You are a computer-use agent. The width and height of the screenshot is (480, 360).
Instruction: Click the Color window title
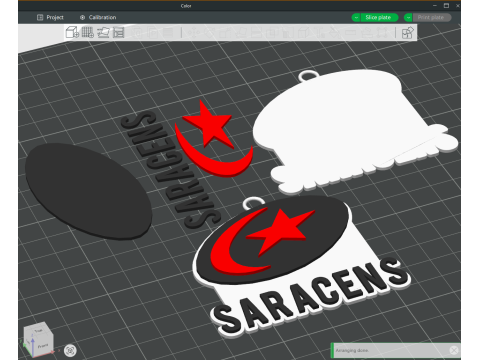tap(186, 6)
